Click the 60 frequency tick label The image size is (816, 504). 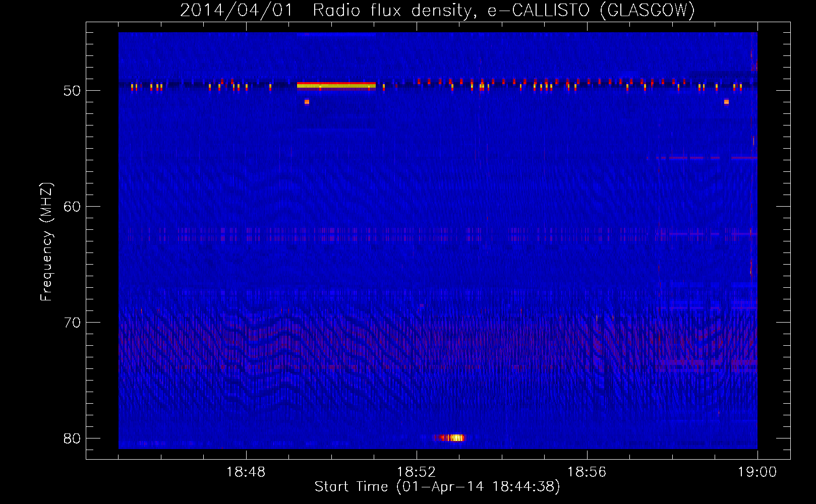(72, 207)
